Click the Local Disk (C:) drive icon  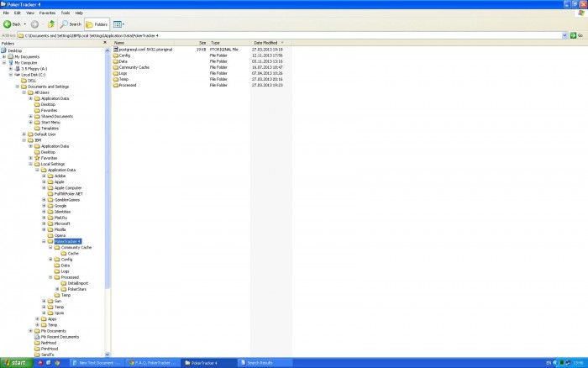click(x=18, y=75)
